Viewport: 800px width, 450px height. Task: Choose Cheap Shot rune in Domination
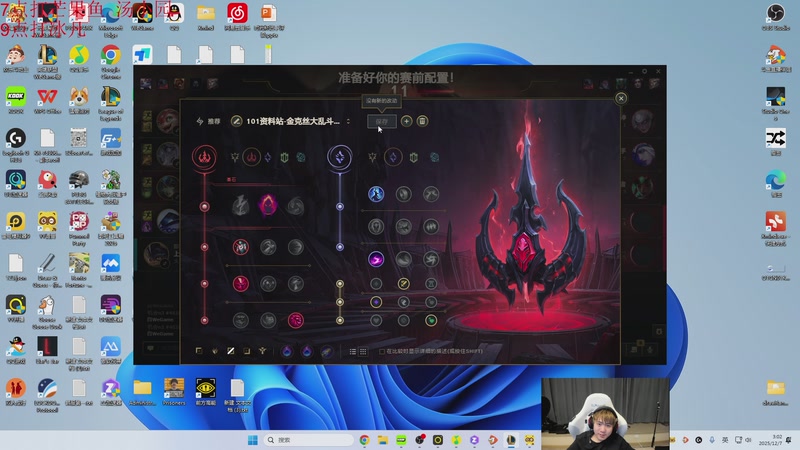[241, 247]
